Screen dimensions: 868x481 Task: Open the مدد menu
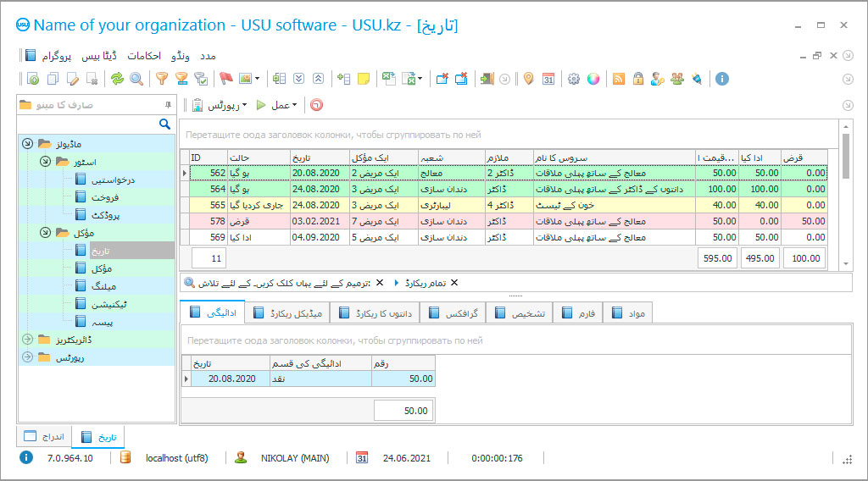click(x=207, y=56)
